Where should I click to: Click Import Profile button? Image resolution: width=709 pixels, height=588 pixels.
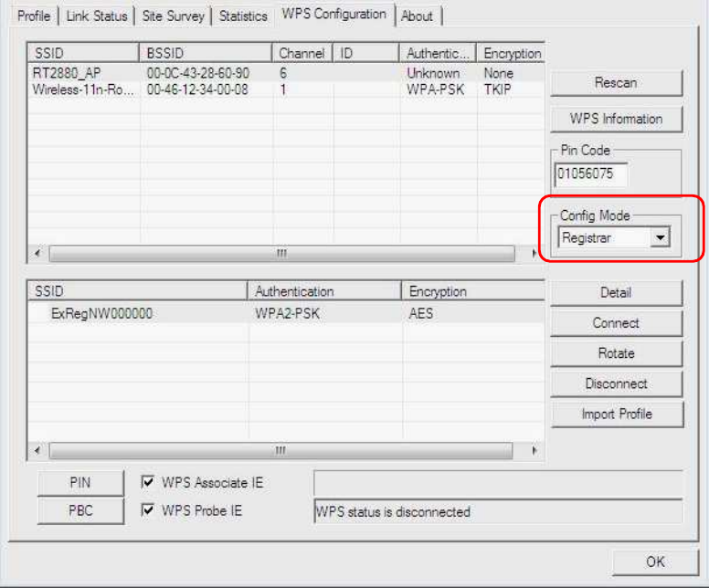click(x=617, y=414)
